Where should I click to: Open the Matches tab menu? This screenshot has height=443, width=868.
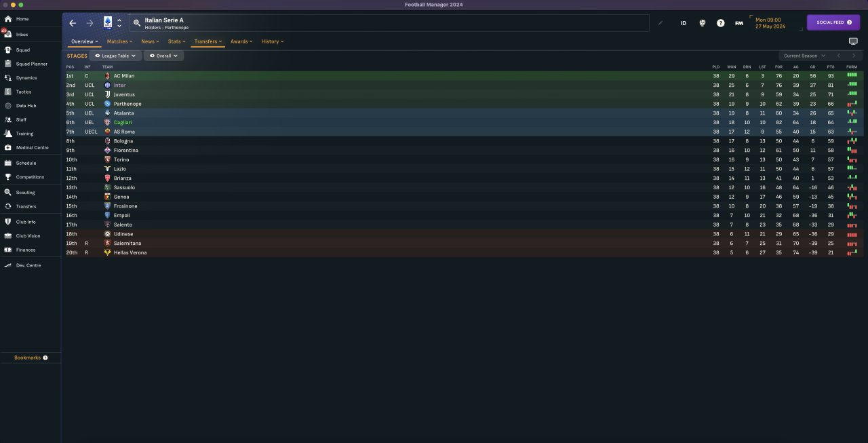119,41
